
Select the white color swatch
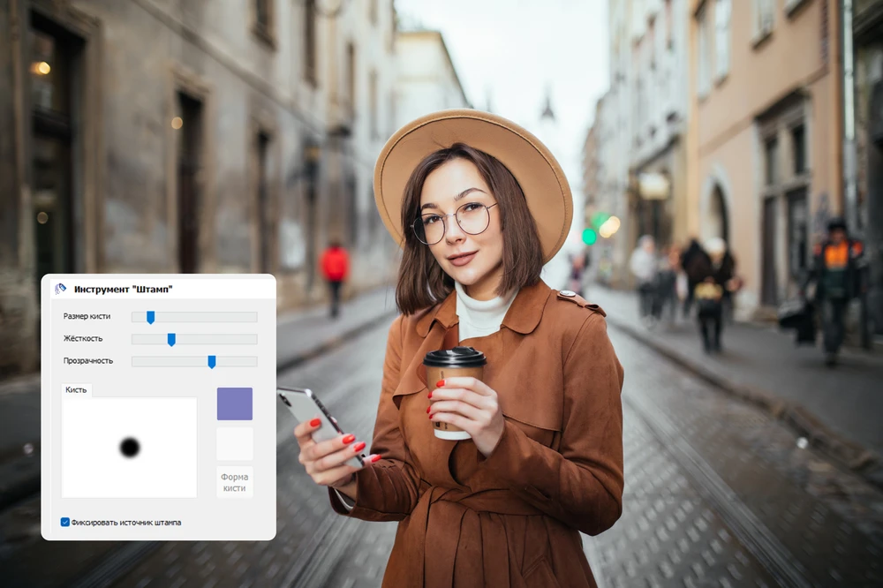click(234, 444)
